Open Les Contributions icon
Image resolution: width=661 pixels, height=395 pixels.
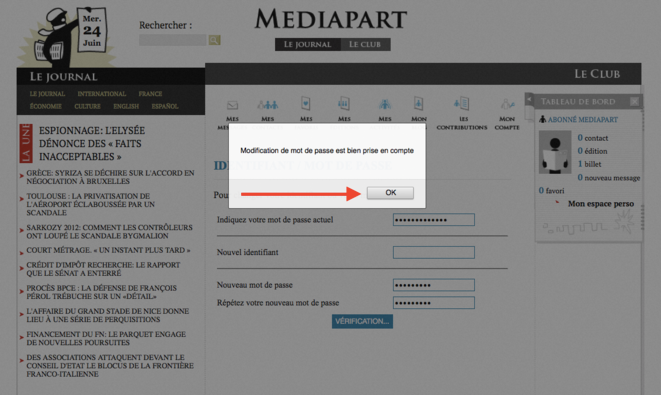[462, 103]
